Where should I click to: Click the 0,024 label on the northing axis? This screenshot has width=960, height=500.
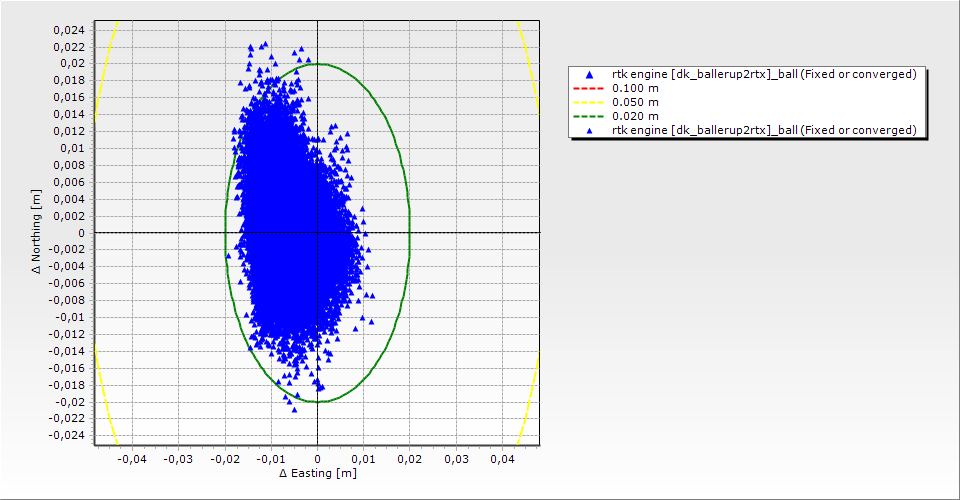click(69, 30)
